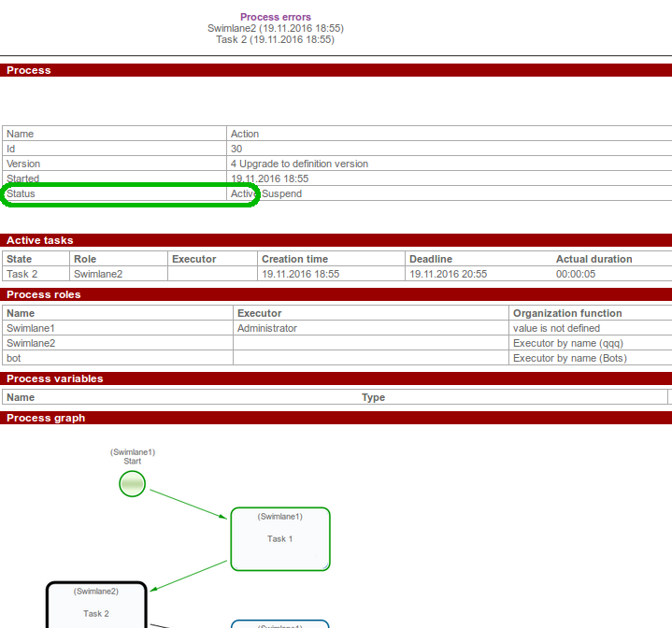Select the Task 1 node in graph
This screenshot has width=672, height=628.
tap(280, 539)
